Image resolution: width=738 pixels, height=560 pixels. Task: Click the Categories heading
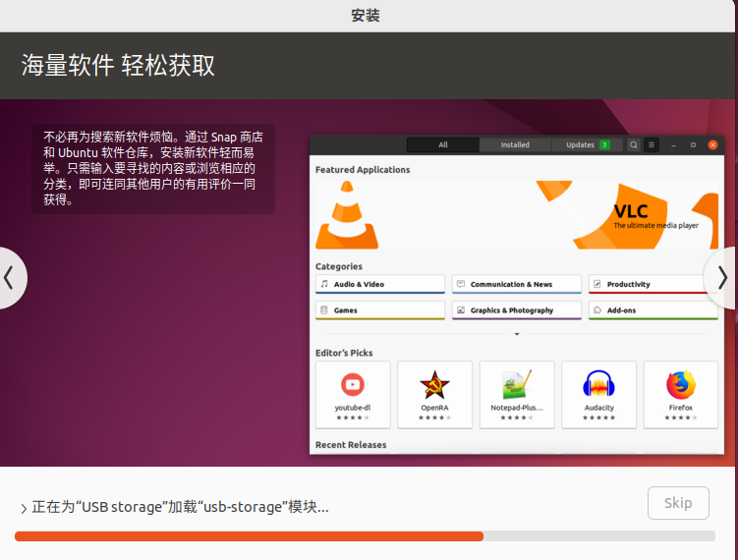tap(339, 266)
